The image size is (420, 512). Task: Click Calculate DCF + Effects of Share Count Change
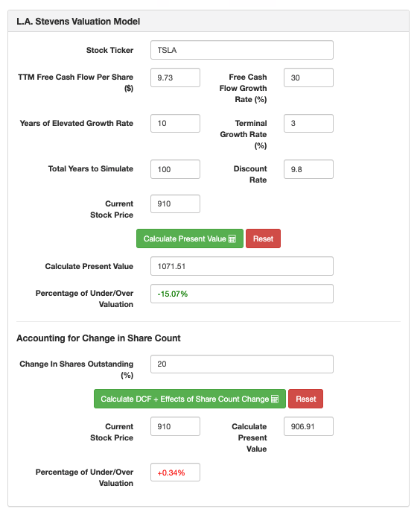(190, 399)
